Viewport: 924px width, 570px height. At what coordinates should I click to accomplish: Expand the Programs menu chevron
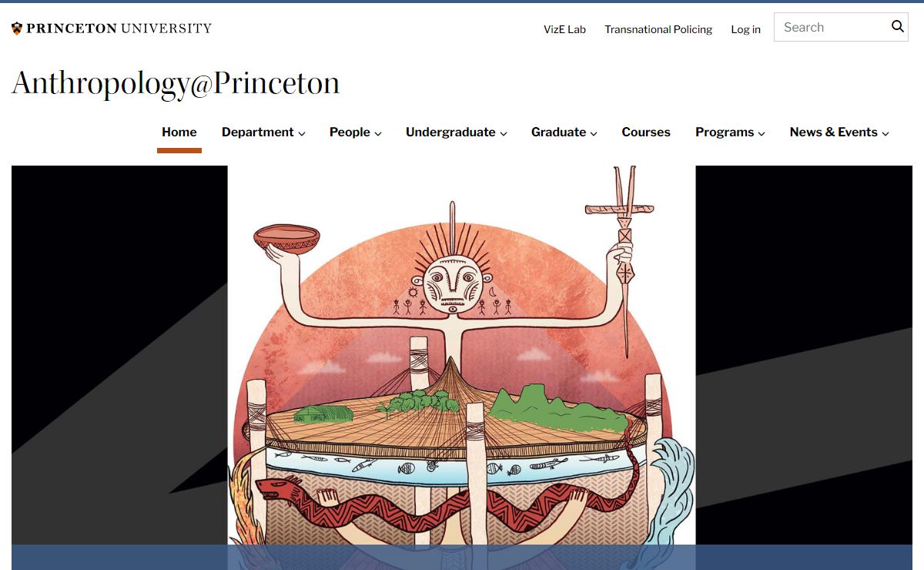tap(762, 133)
